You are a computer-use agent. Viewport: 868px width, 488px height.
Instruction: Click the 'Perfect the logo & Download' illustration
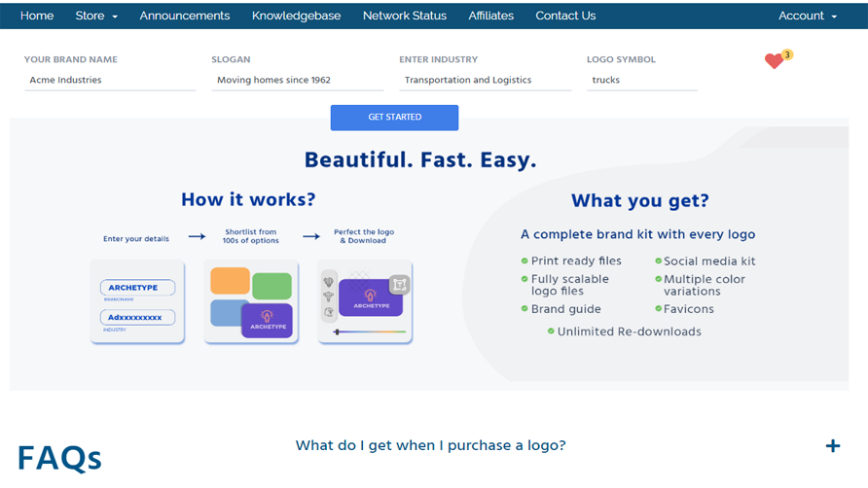point(365,301)
